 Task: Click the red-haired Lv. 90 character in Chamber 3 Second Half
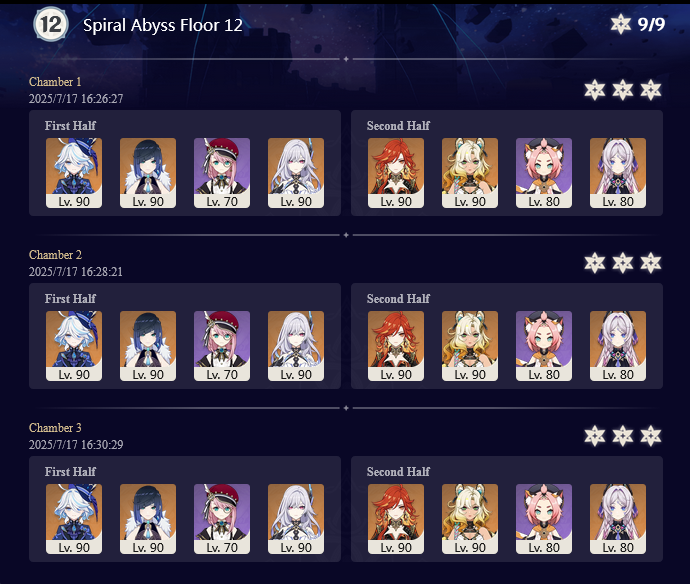point(396,519)
